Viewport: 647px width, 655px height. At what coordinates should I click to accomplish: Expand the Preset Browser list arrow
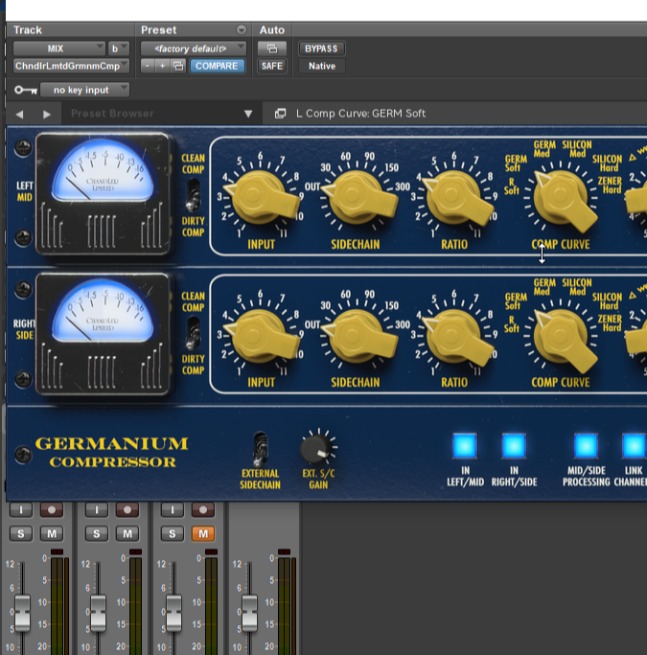tap(248, 114)
